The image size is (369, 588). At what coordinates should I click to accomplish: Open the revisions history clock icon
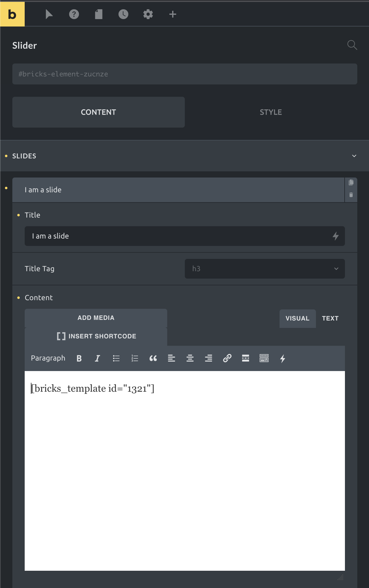tap(123, 14)
